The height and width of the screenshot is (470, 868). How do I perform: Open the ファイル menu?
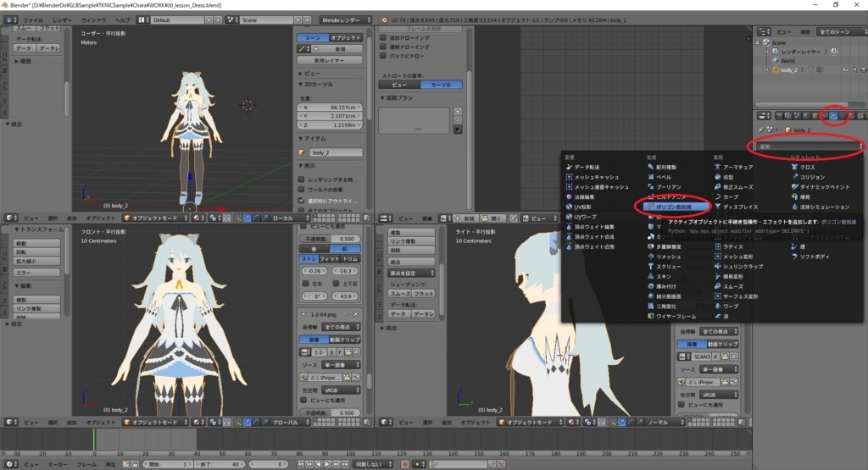coord(33,20)
